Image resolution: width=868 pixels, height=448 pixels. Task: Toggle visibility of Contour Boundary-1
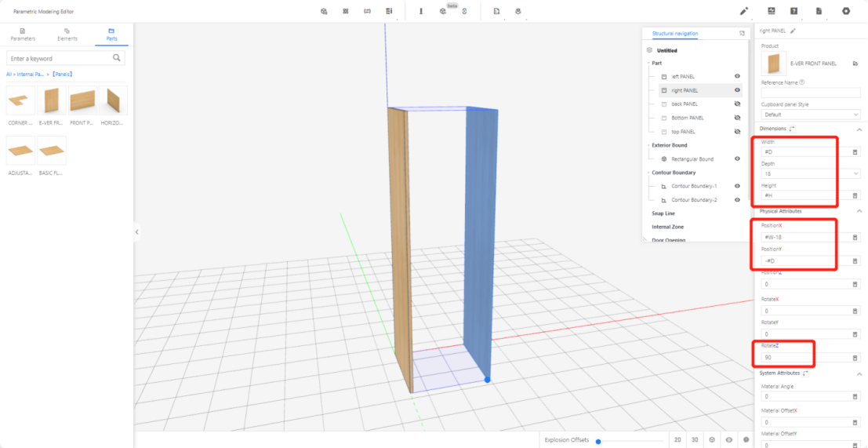point(737,186)
